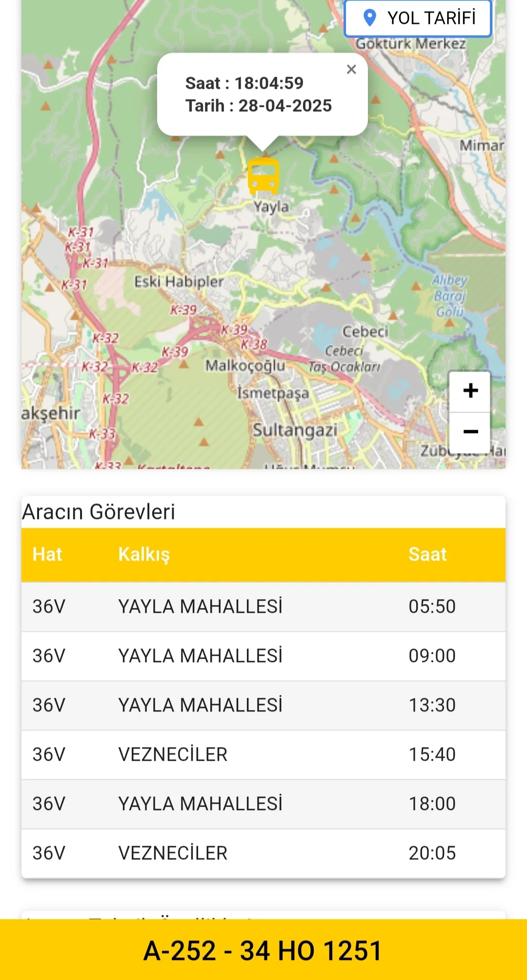Image resolution: width=527 pixels, height=980 pixels.
Task: Close the time and date popup
Action: 351,69
